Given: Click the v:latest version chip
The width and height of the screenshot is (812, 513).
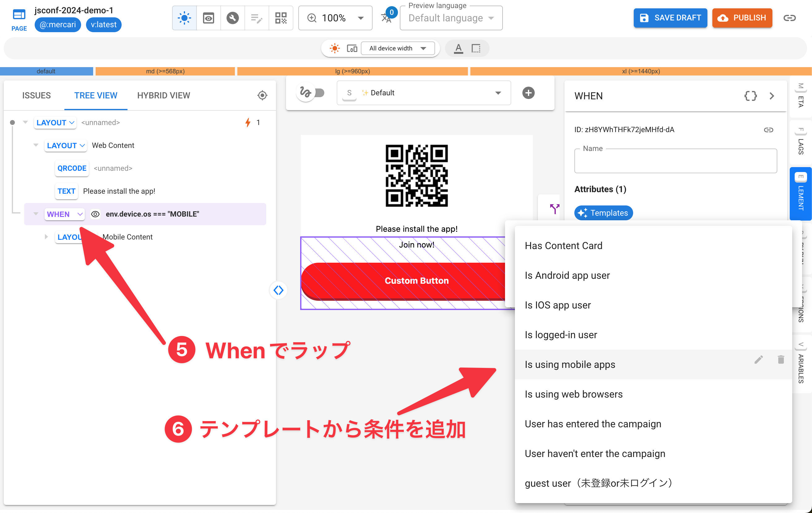Looking at the screenshot, I should coord(104,25).
